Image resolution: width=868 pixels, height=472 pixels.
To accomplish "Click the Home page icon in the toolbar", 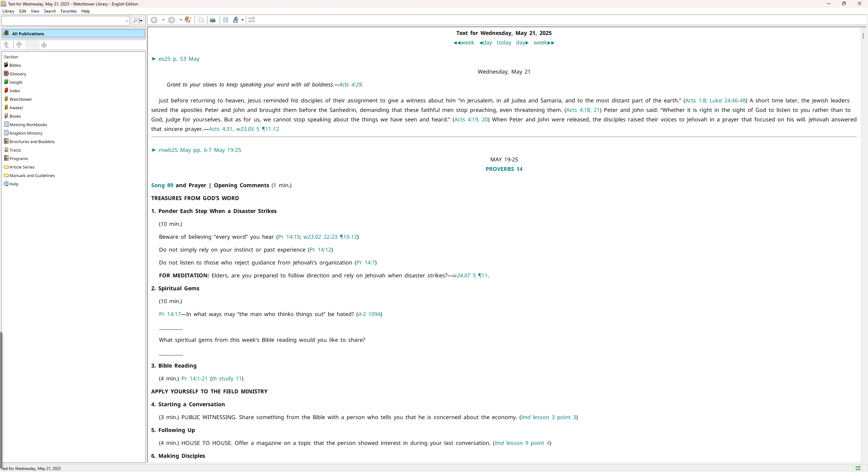I will [x=188, y=20].
